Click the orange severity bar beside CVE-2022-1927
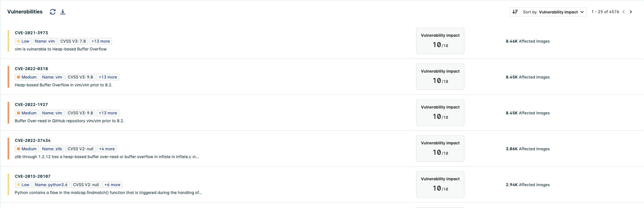The height and width of the screenshot is (208, 644). coord(8,112)
